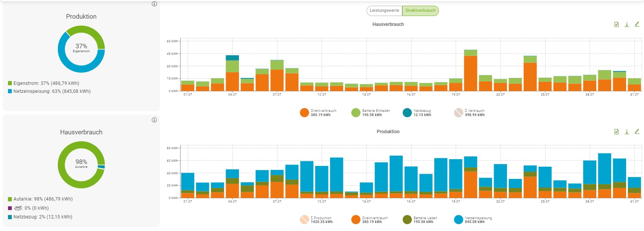This screenshot has height=231, width=644.
Task: Open info icon on Produktion donut card
Action: 154,4
